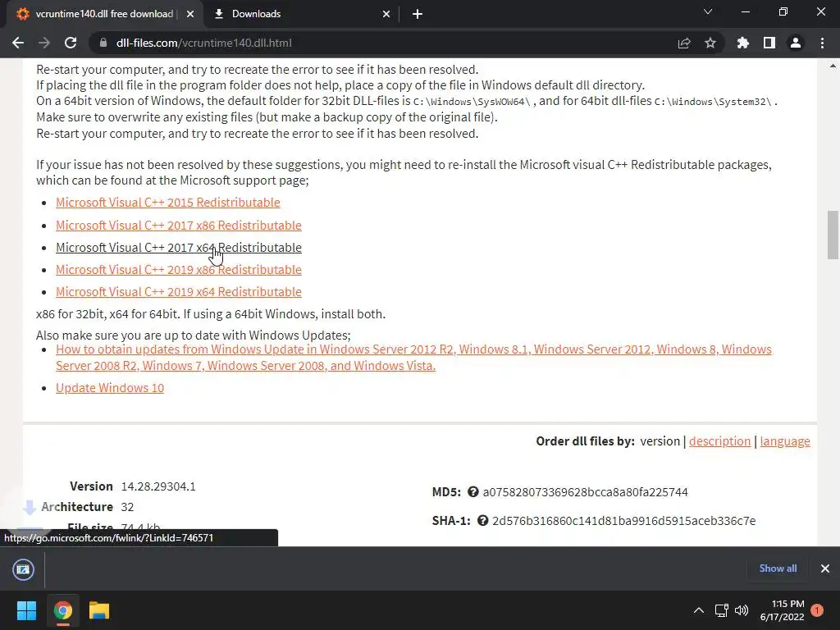Switch to the Downloads tab
The image size is (840, 630).
pyautogui.click(x=301, y=14)
